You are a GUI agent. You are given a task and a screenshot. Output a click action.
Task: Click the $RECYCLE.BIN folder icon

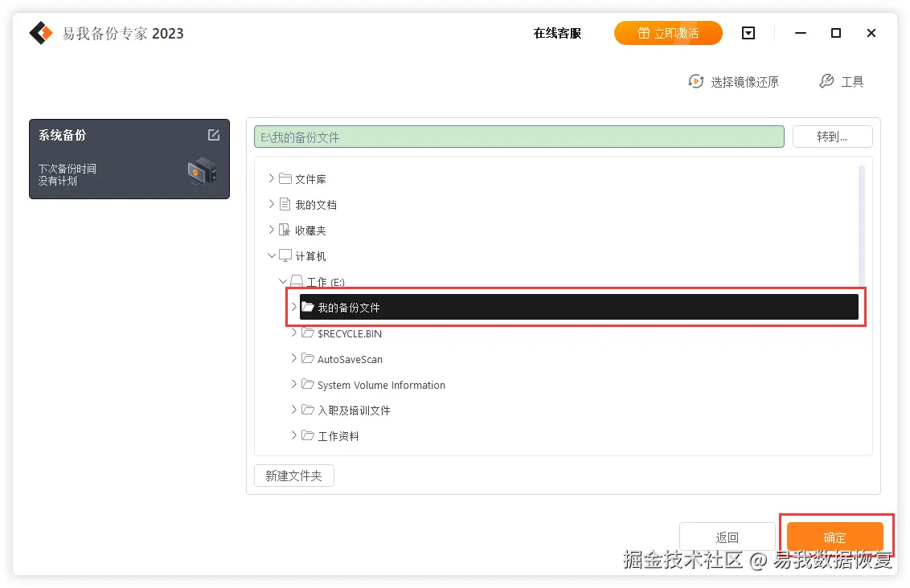(x=308, y=333)
